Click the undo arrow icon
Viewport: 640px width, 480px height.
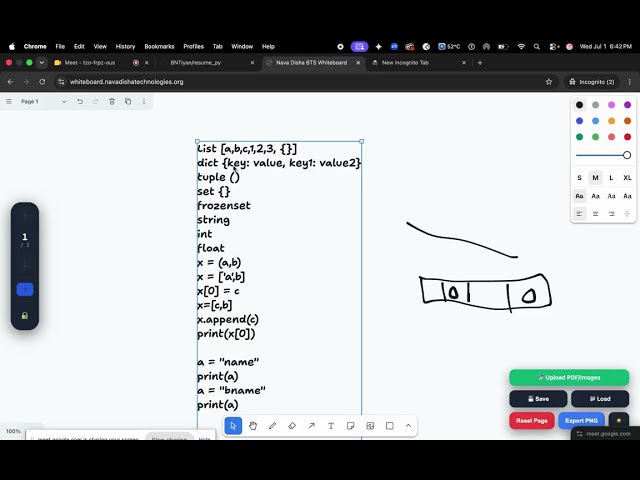[x=80, y=101]
